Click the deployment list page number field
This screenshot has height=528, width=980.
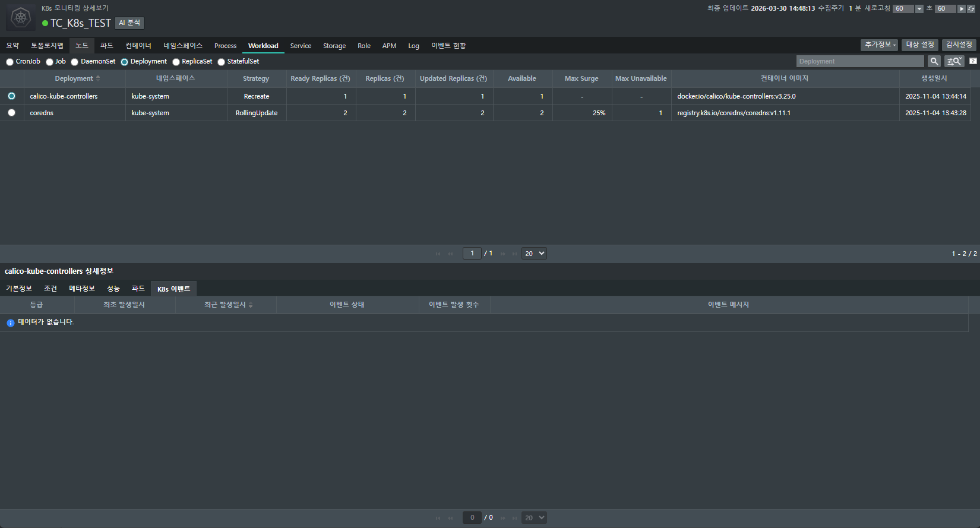click(x=472, y=254)
